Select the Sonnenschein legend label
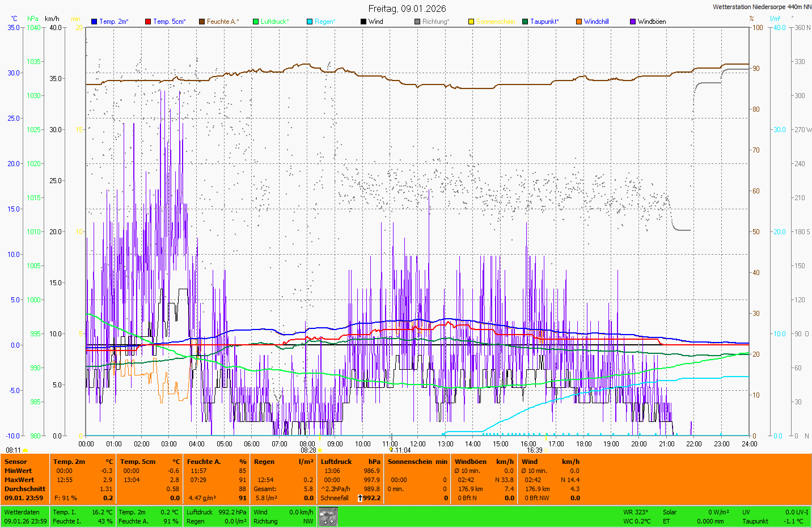This screenshot has width=812, height=528. (x=495, y=22)
